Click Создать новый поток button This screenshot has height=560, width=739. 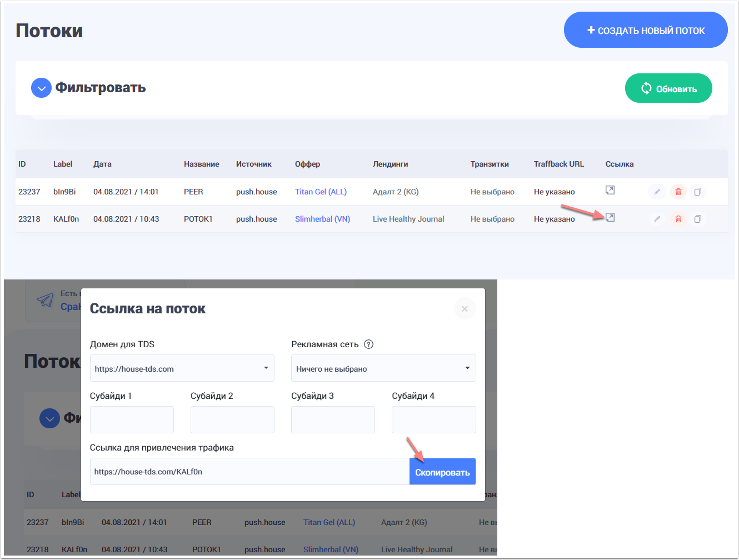point(646,30)
